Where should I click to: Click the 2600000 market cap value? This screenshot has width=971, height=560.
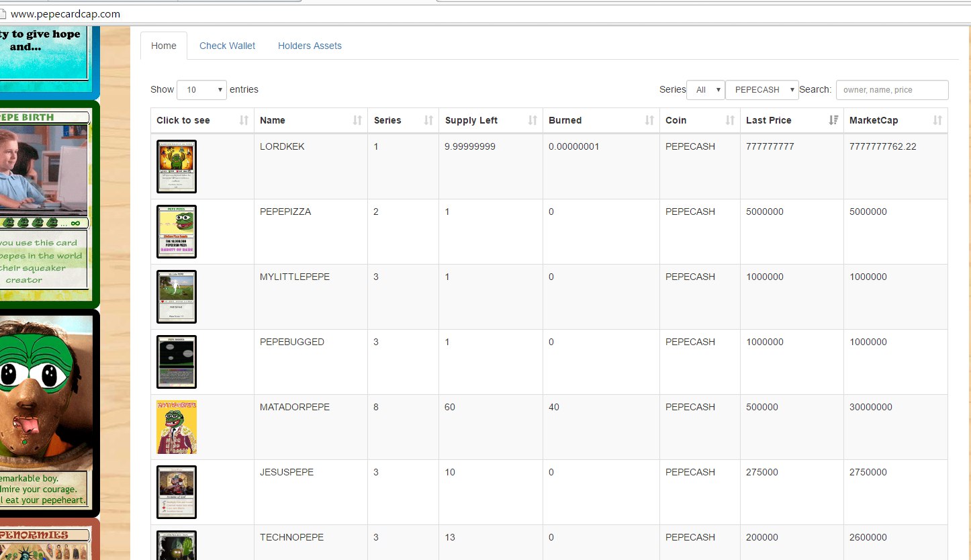click(x=868, y=537)
